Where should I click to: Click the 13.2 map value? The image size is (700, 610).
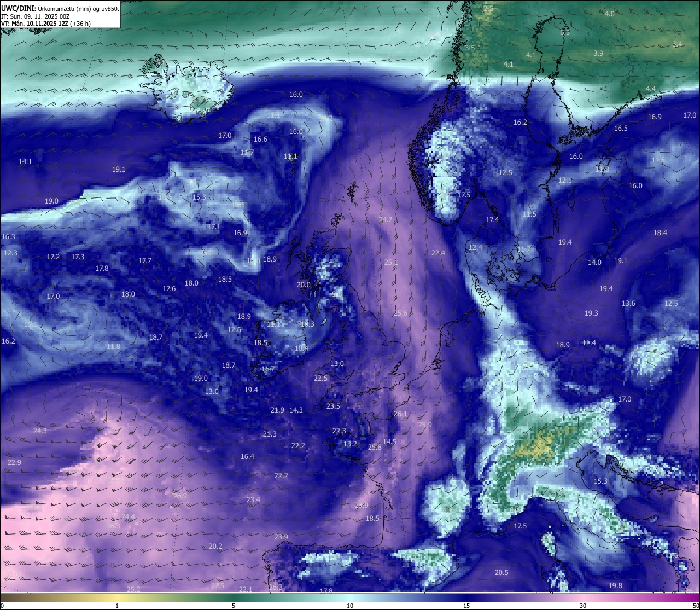pyautogui.click(x=350, y=444)
